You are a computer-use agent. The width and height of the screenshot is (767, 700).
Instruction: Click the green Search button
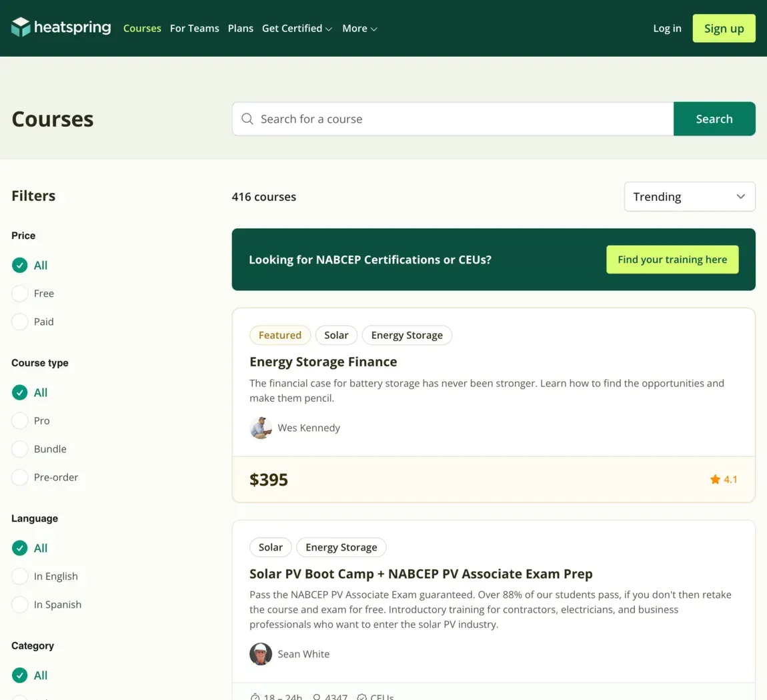[714, 119]
